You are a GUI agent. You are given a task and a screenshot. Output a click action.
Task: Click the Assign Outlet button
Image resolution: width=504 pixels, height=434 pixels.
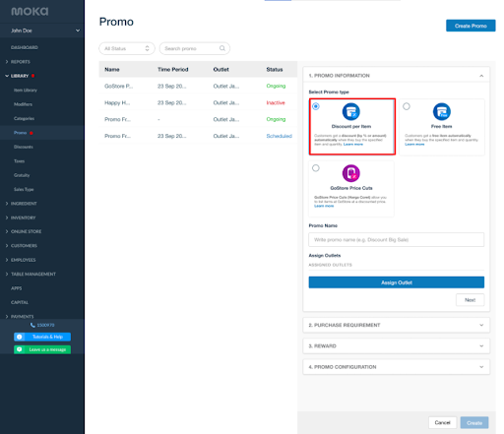397,282
